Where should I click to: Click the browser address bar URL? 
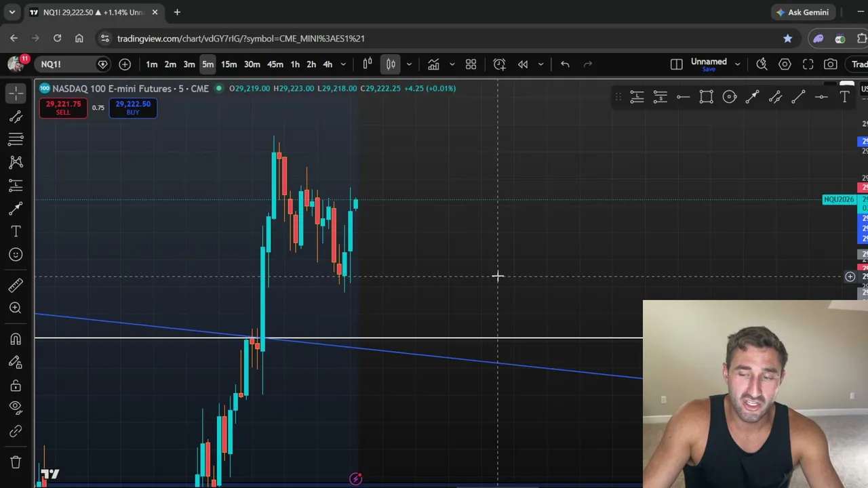coord(241,39)
